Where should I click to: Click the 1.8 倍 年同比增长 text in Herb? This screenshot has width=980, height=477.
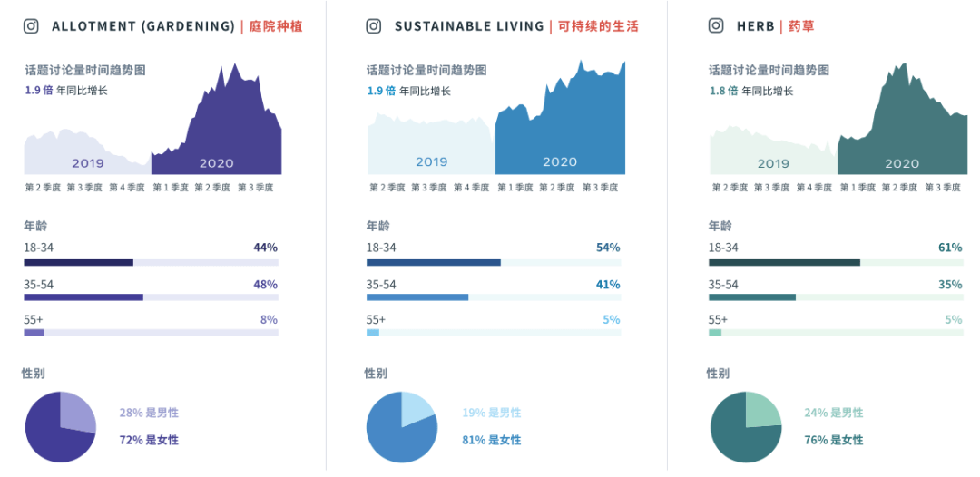tap(751, 92)
